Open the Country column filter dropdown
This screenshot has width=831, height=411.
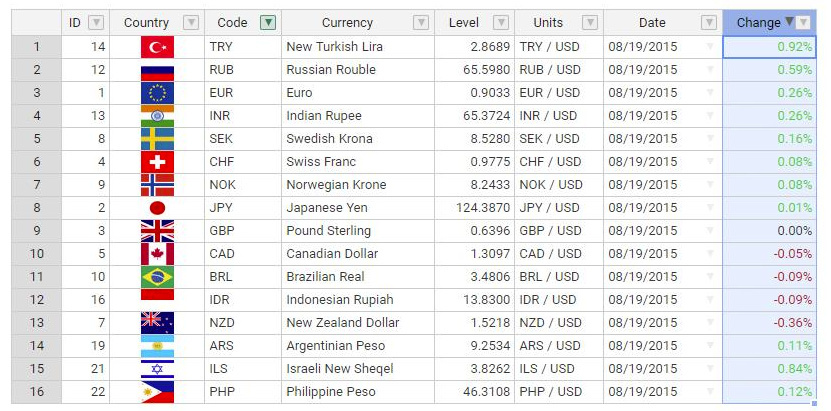(x=191, y=23)
